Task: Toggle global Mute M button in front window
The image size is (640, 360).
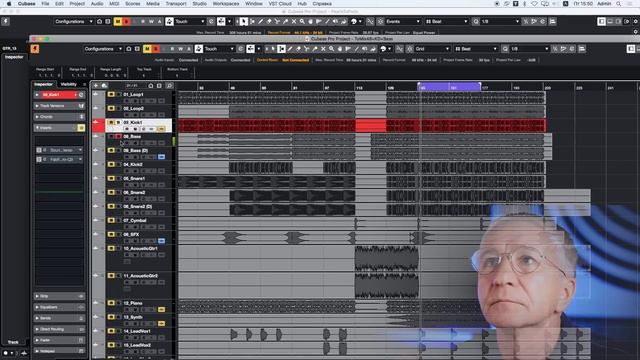Action: pos(147,49)
